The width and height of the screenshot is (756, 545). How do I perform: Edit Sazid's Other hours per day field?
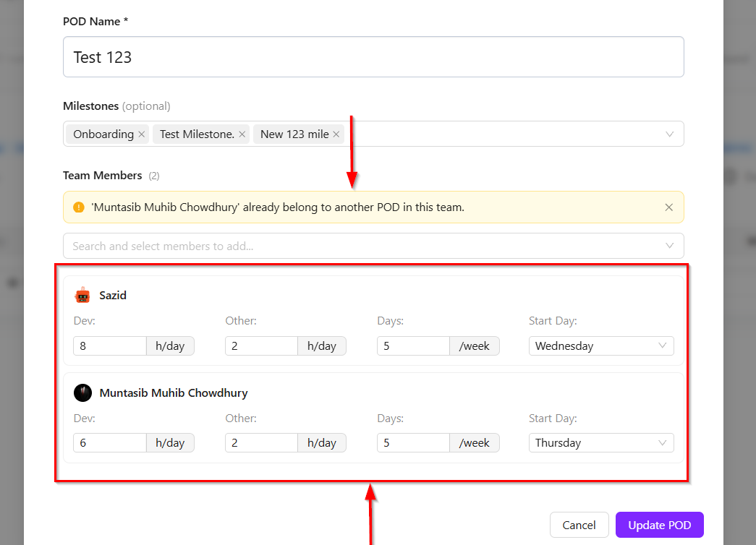261,346
